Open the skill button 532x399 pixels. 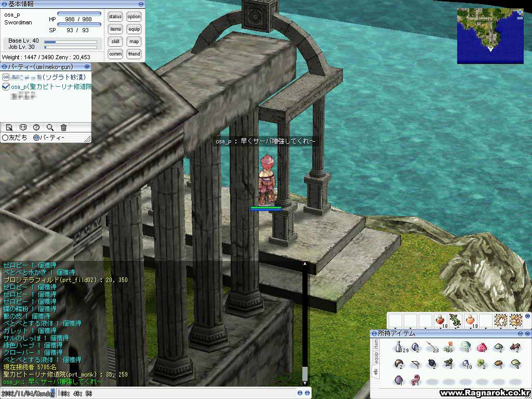pyautogui.click(x=115, y=42)
